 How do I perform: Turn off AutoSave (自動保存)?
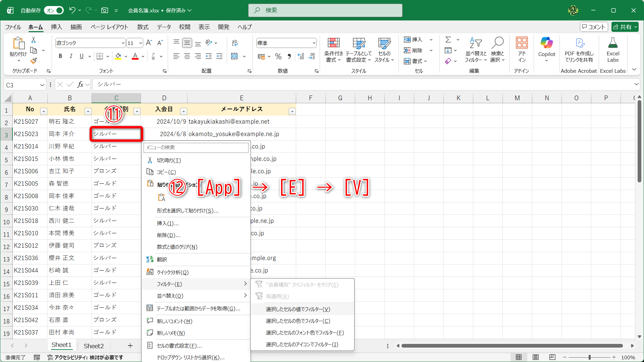tap(53, 10)
